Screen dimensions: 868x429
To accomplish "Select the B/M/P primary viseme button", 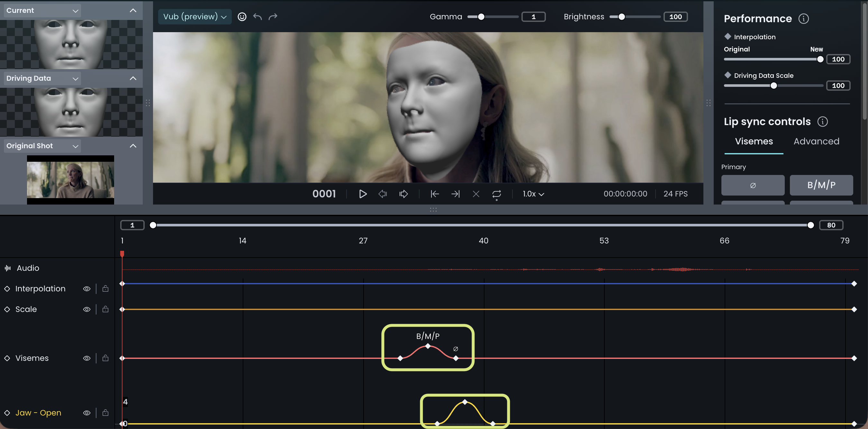I will (821, 185).
